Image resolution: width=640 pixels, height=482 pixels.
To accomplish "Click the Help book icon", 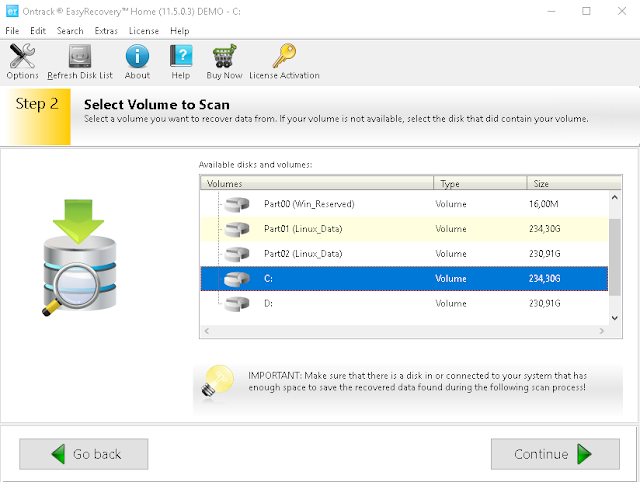I will pyautogui.click(x=181, y=56).
